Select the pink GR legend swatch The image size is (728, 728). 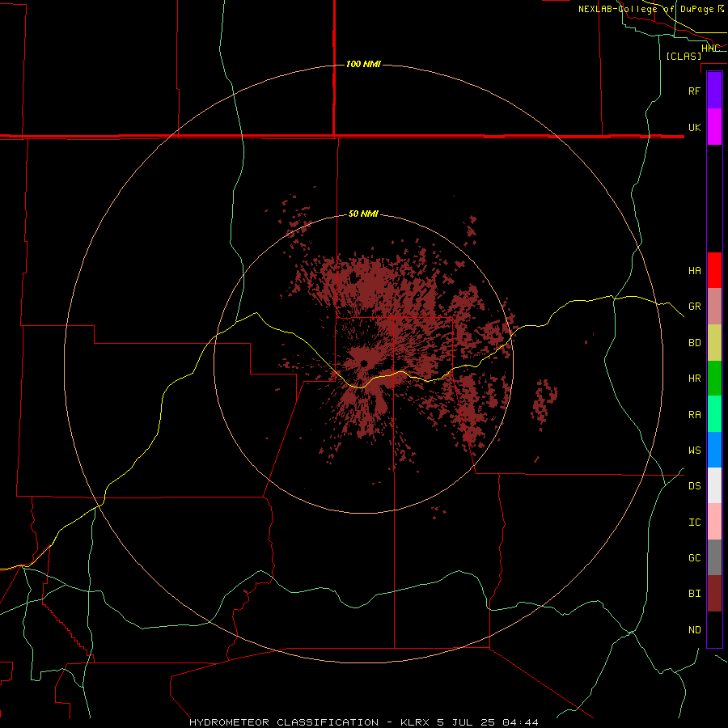714,307
